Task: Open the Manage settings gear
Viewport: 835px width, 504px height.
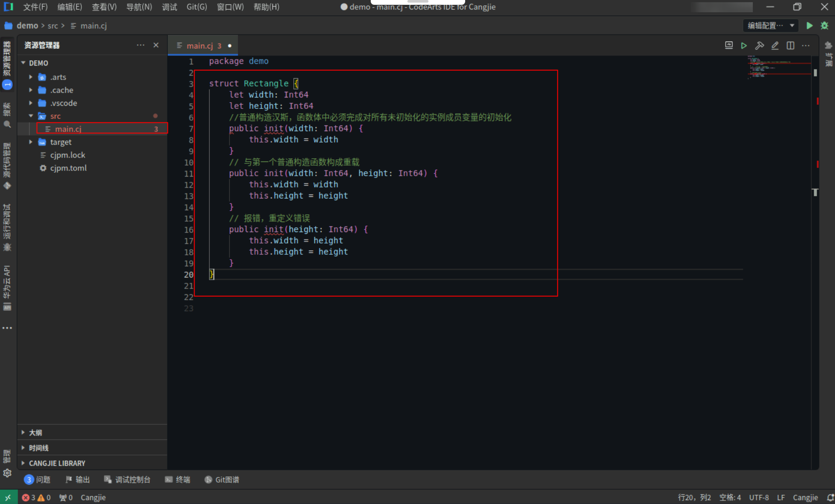Action: (7, 473)
